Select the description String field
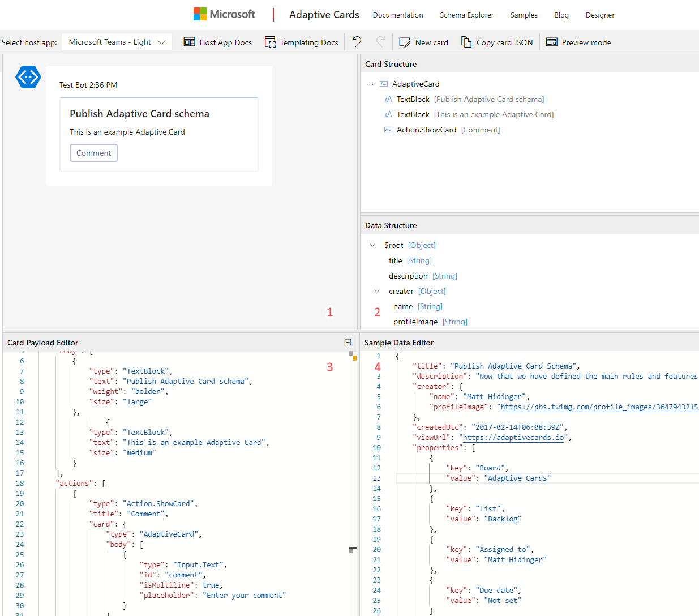 click(423, 276)
